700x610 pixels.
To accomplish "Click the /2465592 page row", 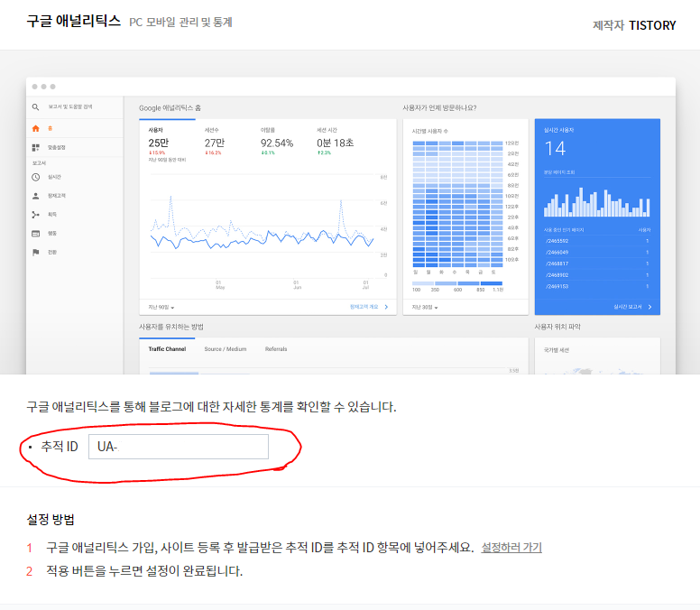I will point(597,241).
